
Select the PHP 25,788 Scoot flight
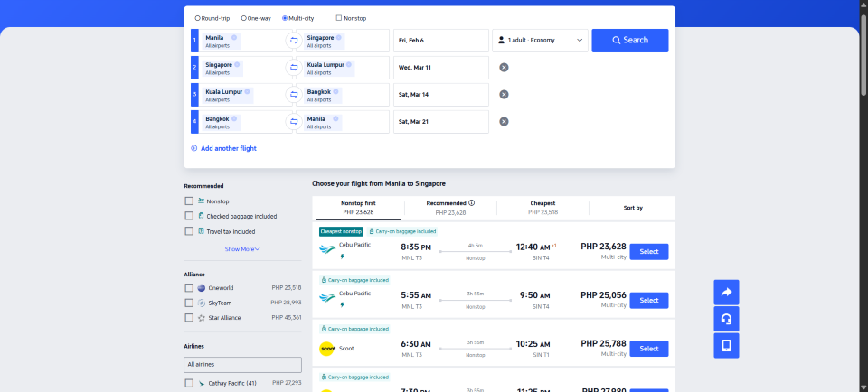[x=649, y=349]
